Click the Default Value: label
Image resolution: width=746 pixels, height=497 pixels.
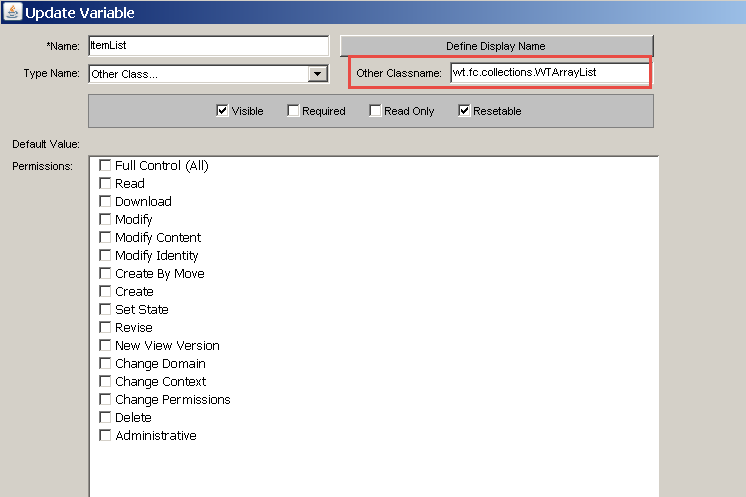46,144
